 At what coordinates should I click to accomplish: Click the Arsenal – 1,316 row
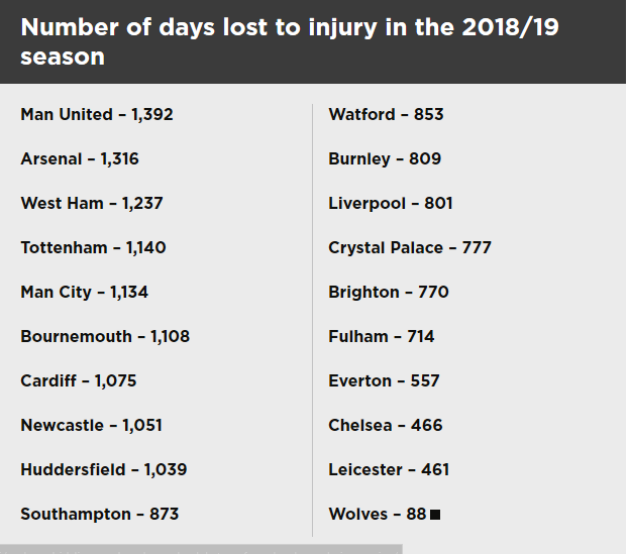(x=80, y=159)
